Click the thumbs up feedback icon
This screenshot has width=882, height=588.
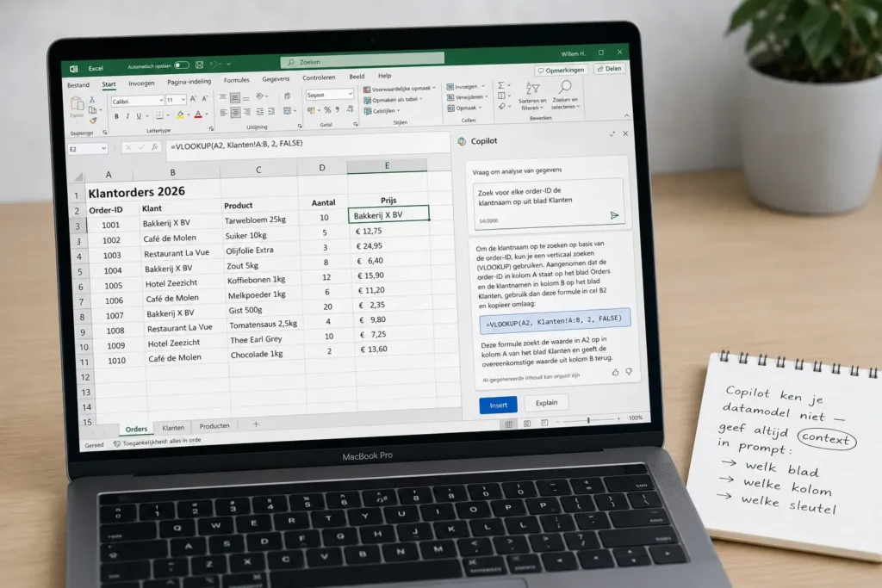tap(615, 372)
